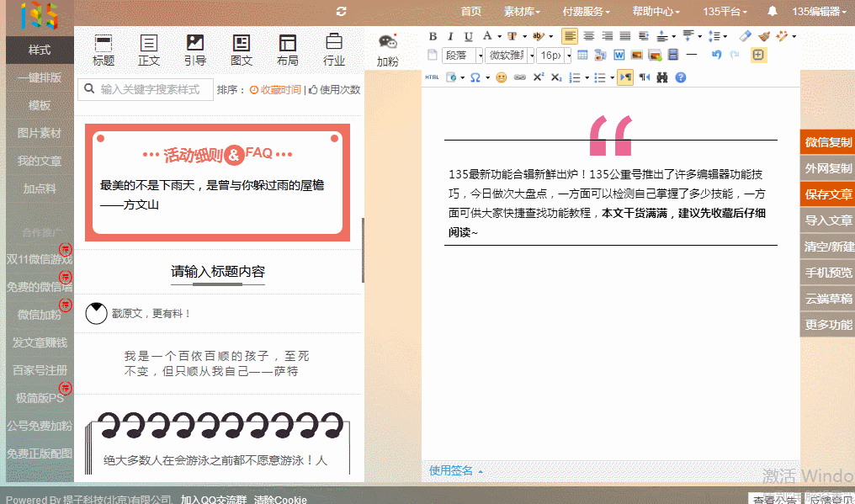Click the style keyword search field
Image resolution: width=855 pixels, height=504 pixels.
point(145,88)
